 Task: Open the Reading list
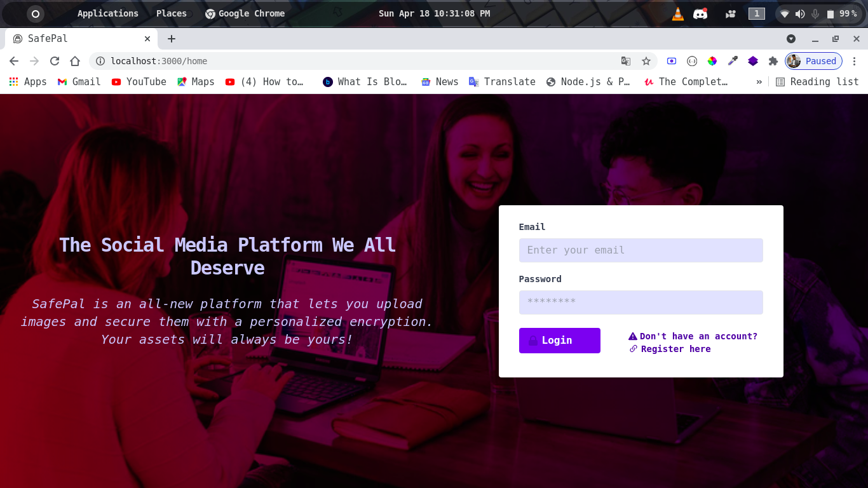[817, 81]
